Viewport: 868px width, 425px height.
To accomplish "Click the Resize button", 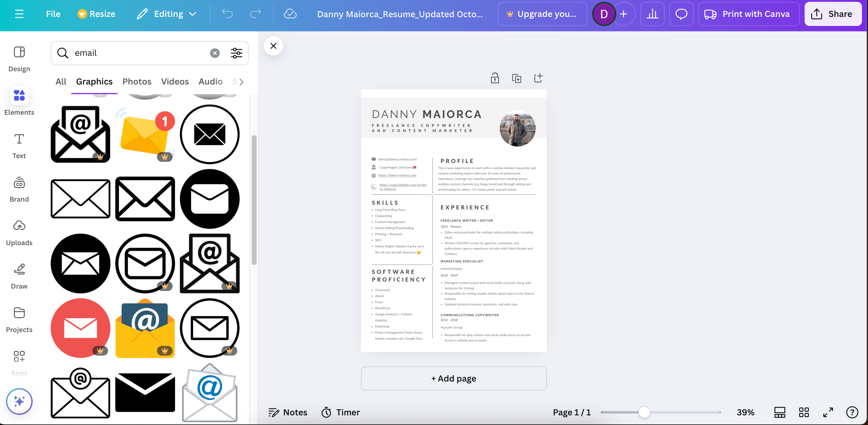I will (x=96, y=14).
